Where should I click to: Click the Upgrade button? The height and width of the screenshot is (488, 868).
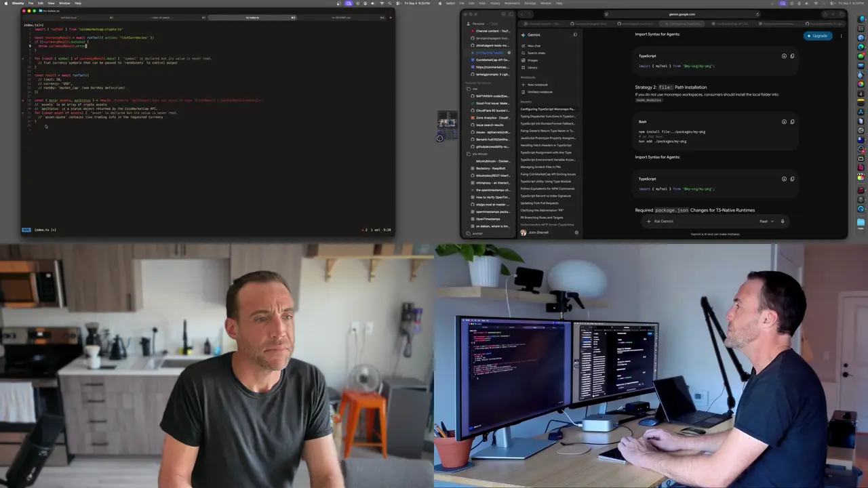[x=818, y=36]
